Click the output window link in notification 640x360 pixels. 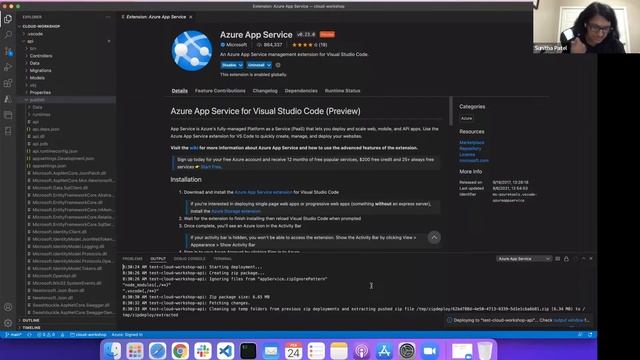pyautogui.click(x=569, y=320)
